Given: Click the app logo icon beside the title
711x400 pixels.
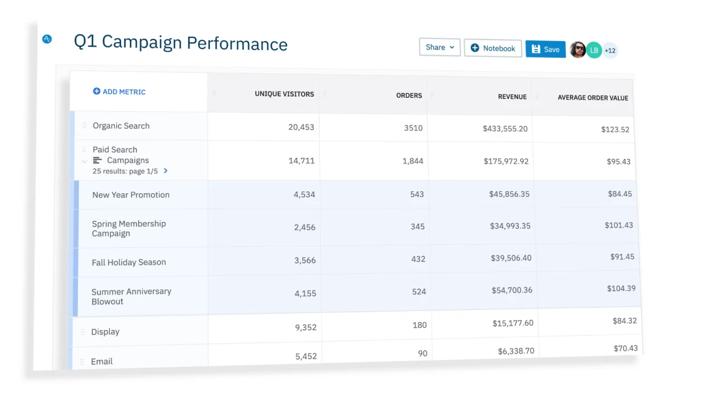Looking at the screenshot, I should click(47, 39).
